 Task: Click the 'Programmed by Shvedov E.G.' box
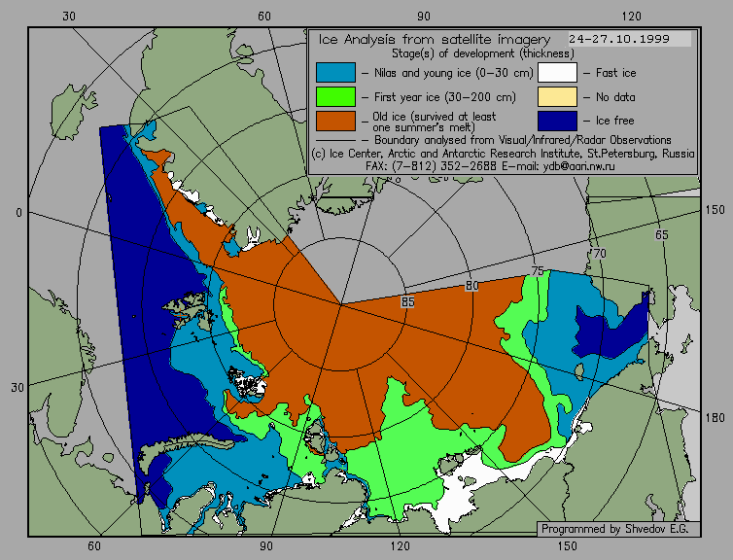pos(618,529)
